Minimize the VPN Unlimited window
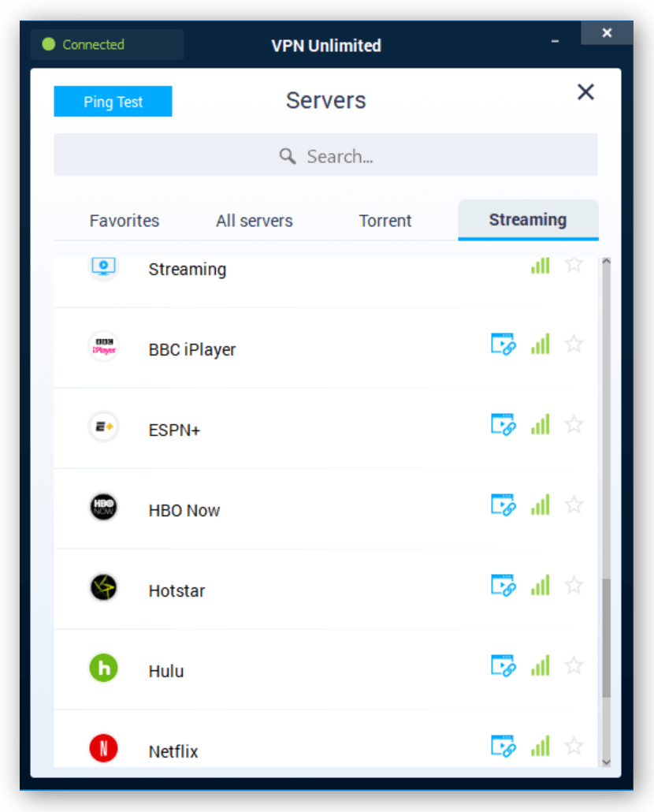 pyautogui.click(x=556, y=41)
